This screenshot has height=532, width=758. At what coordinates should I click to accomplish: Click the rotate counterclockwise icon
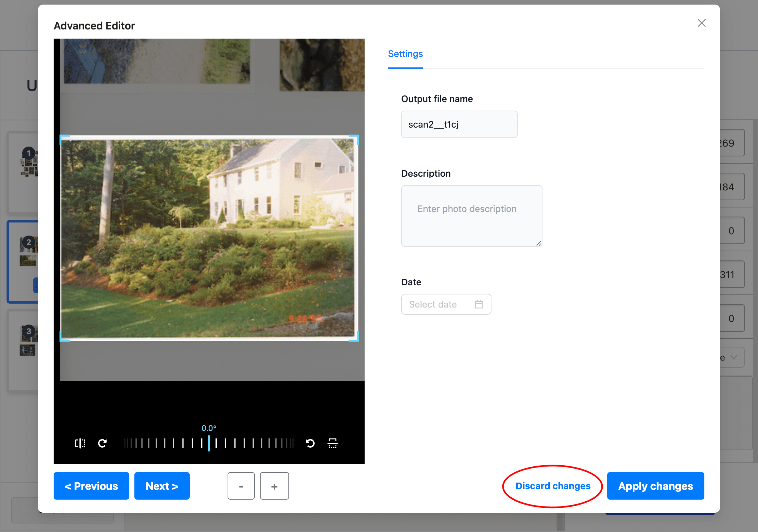coord(310,443)
